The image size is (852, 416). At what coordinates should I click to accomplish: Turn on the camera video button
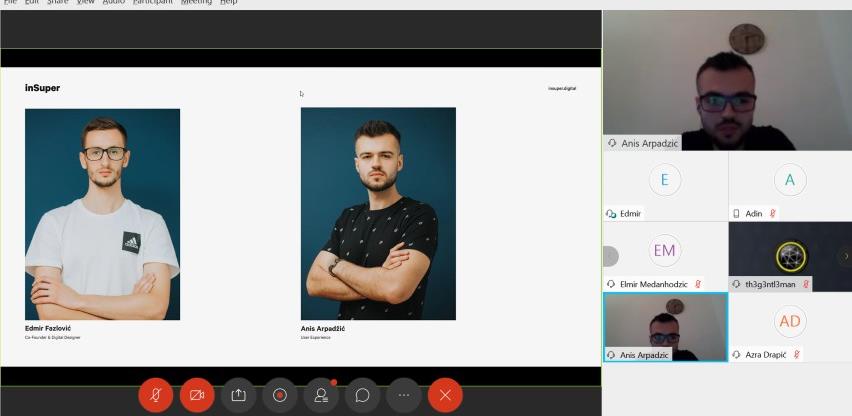(x=197, y=395)
